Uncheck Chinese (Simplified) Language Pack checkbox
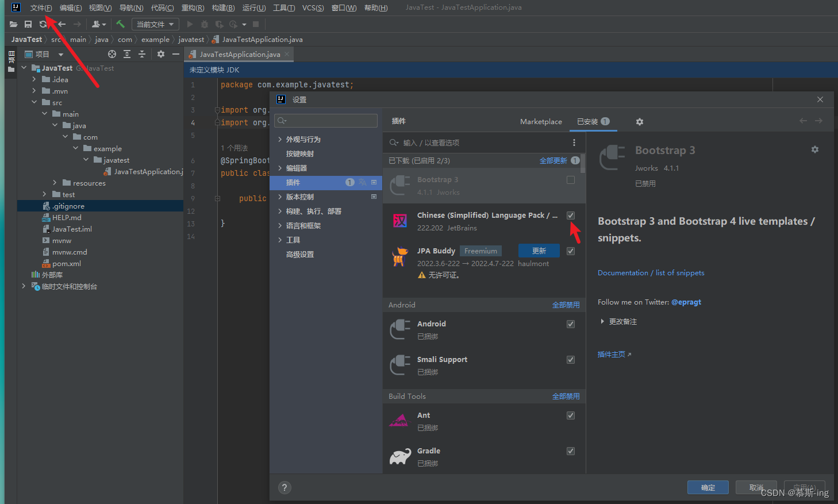The width and height of the screenshot is (838, 504). point(571,216)
